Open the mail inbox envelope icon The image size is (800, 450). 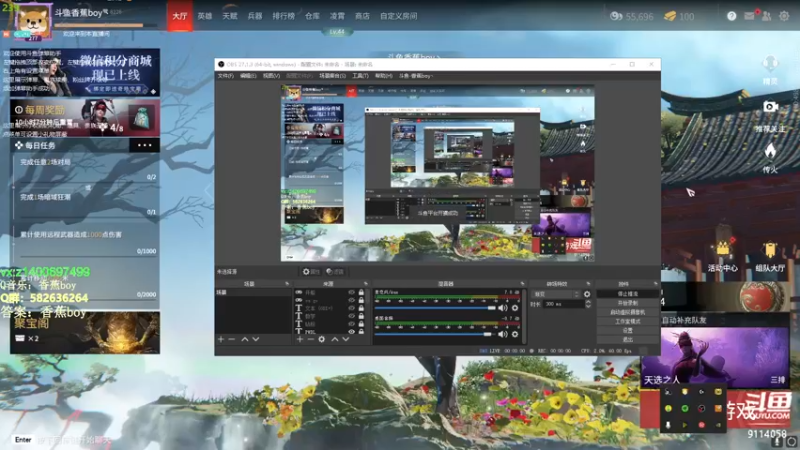[749, 16]
